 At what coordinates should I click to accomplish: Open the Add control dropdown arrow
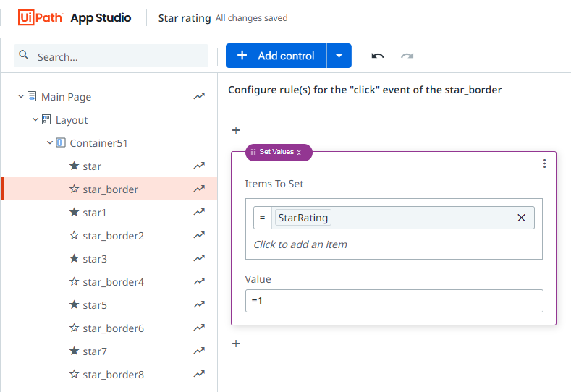[339, 56]
